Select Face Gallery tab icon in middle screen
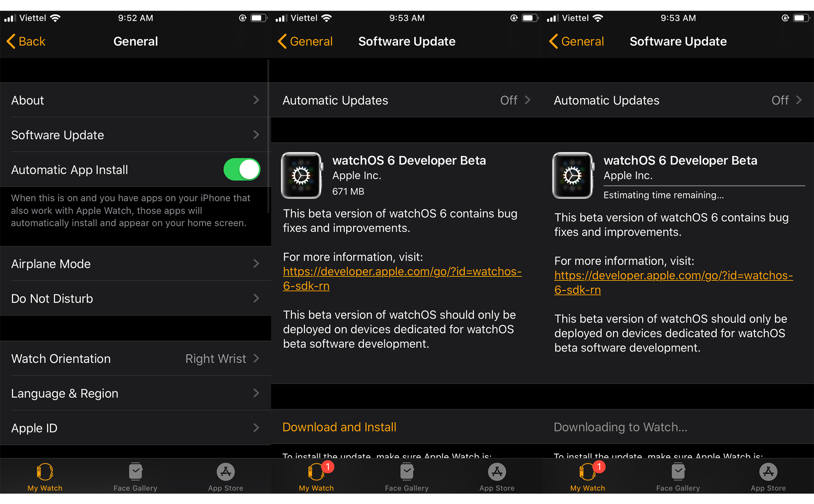The image size is (814, 504). (407, 472)
